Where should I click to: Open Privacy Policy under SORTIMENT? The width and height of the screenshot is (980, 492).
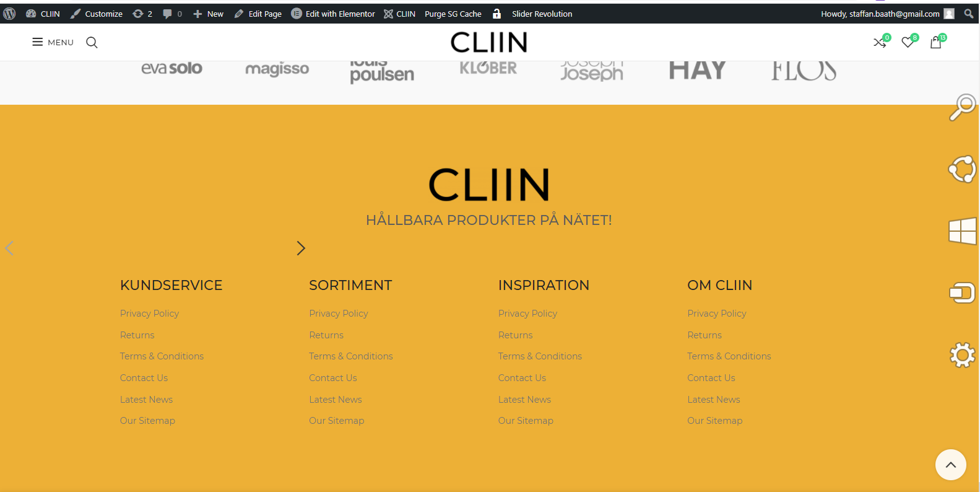click(339, 314)
